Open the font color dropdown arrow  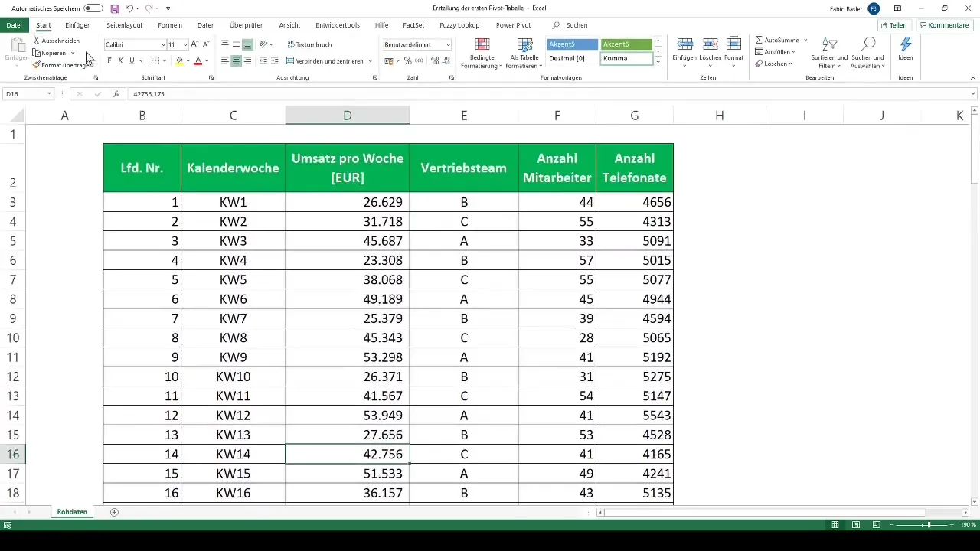click(x=207, y=60)
